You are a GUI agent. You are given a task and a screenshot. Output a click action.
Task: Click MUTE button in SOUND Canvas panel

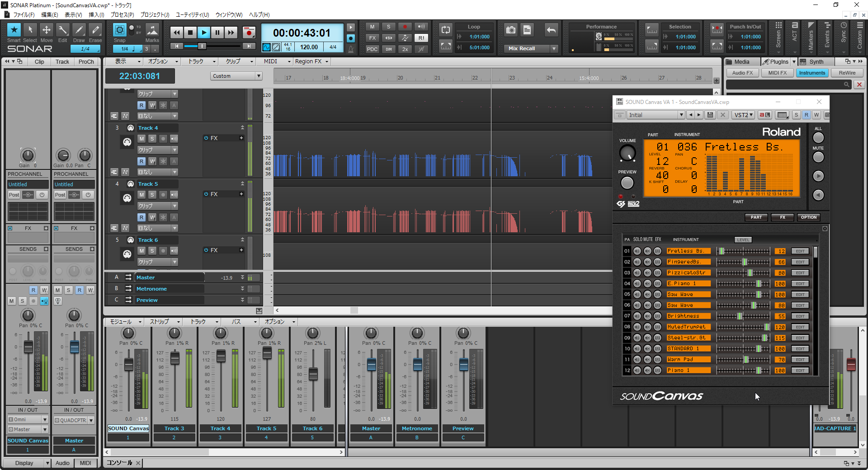coord(818,157)
